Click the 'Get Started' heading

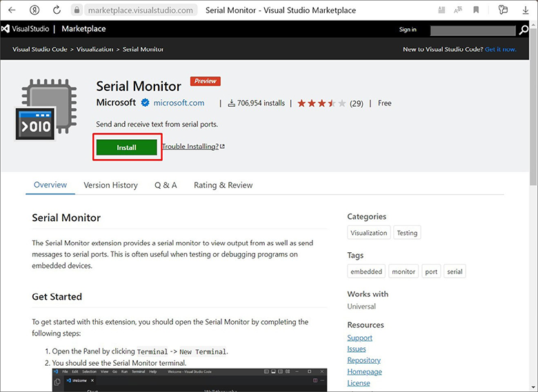coord(57,296)
